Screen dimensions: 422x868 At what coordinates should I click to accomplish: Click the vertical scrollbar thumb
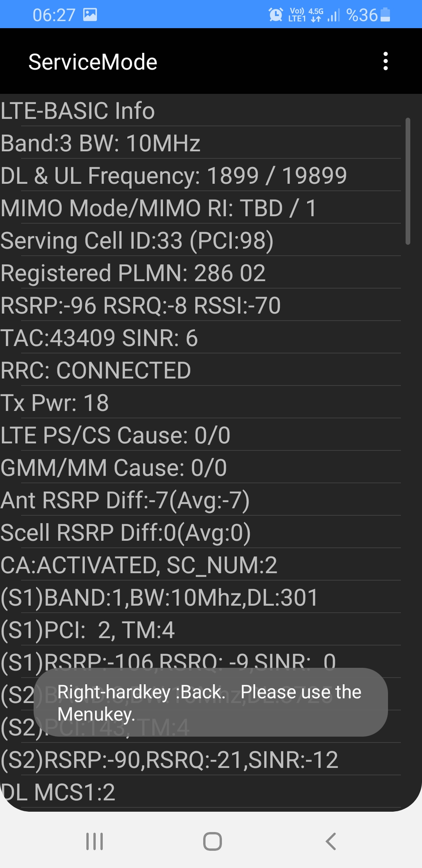(x=408, y=181)
